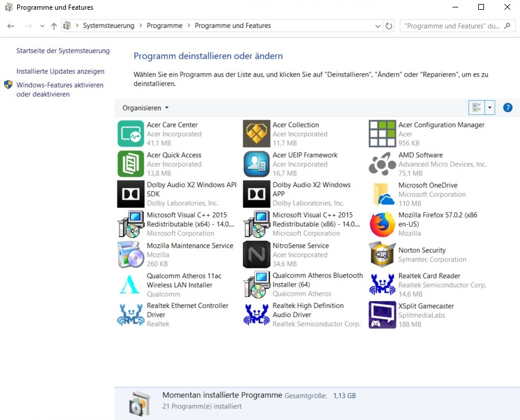520x420 pixels.
Task: Click the NitroSense Service icon
Action: click(x=256, y=255)
